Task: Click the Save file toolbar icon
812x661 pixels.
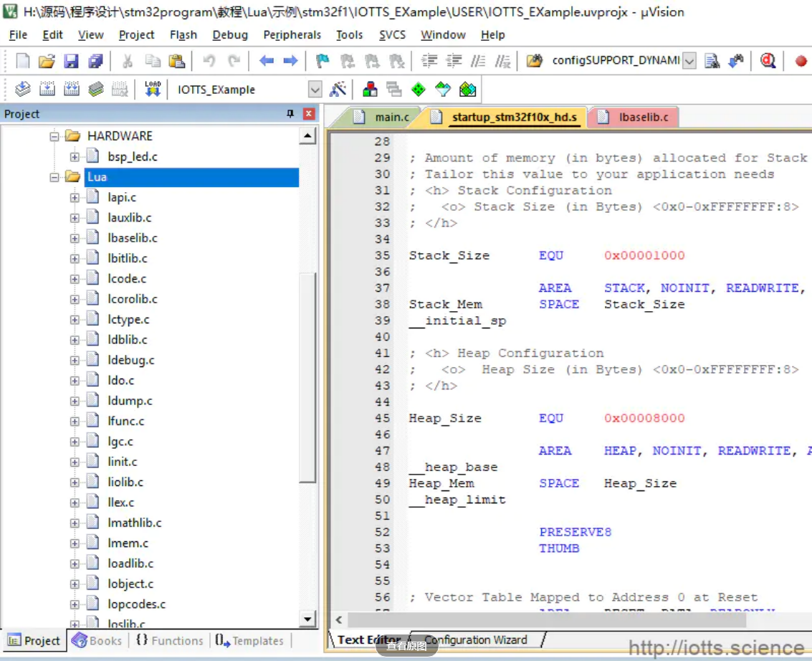Action: [x=71, y=61]
